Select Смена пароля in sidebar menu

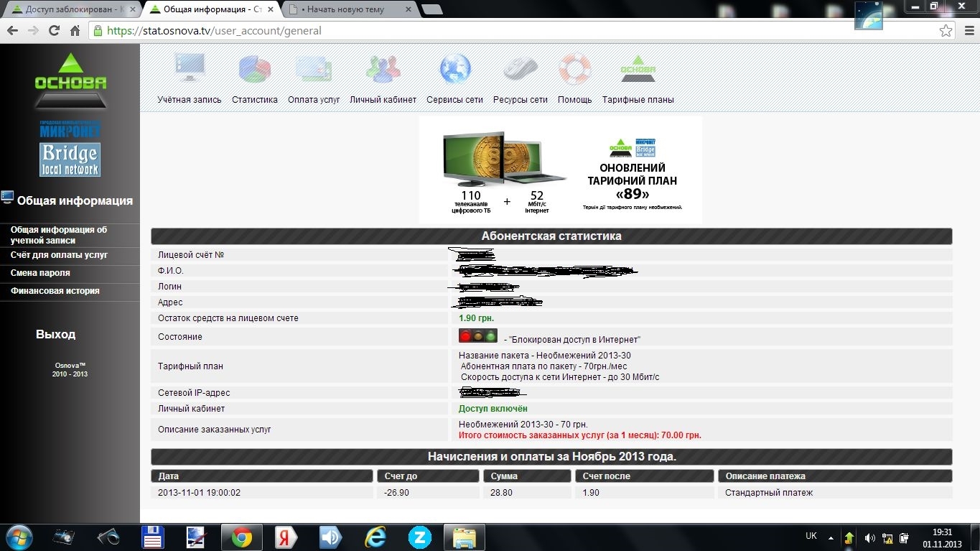click(x=40, y=273)
